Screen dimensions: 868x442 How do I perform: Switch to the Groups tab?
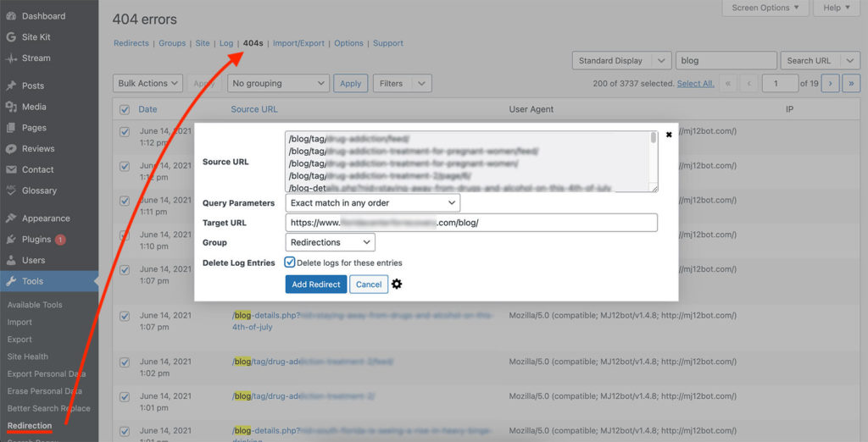172,43
